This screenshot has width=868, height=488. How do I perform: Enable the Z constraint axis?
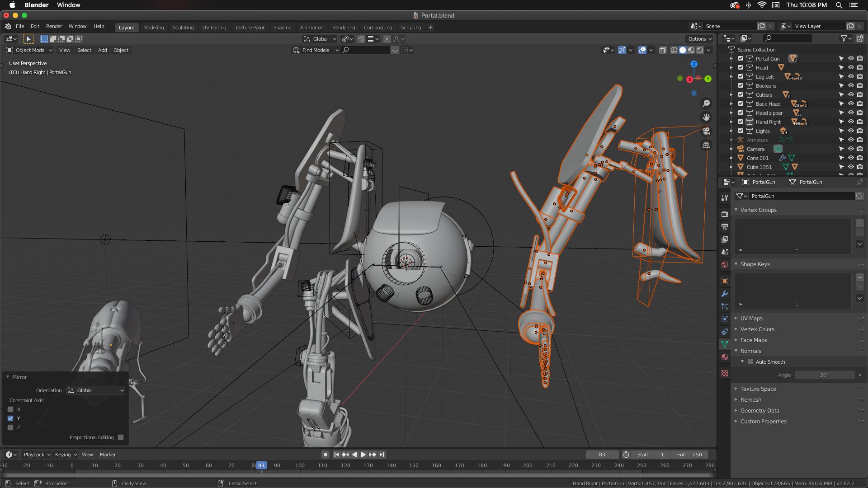10,427
